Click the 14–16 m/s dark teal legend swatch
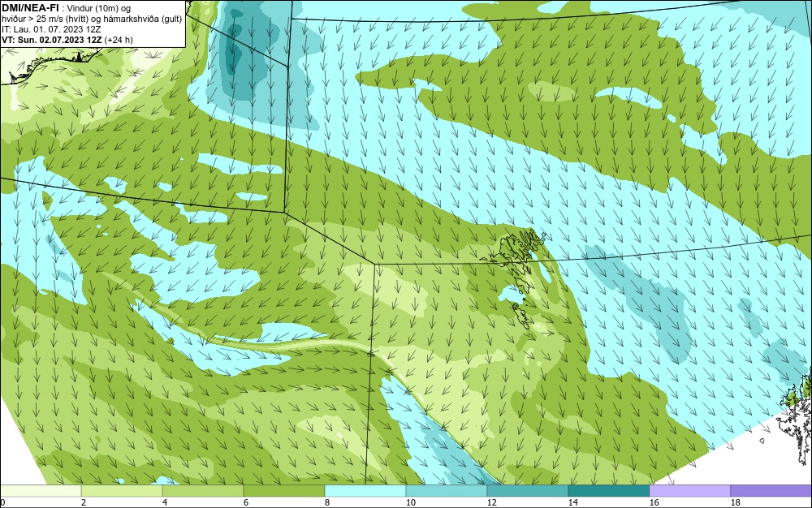 [x=609, y=490]
